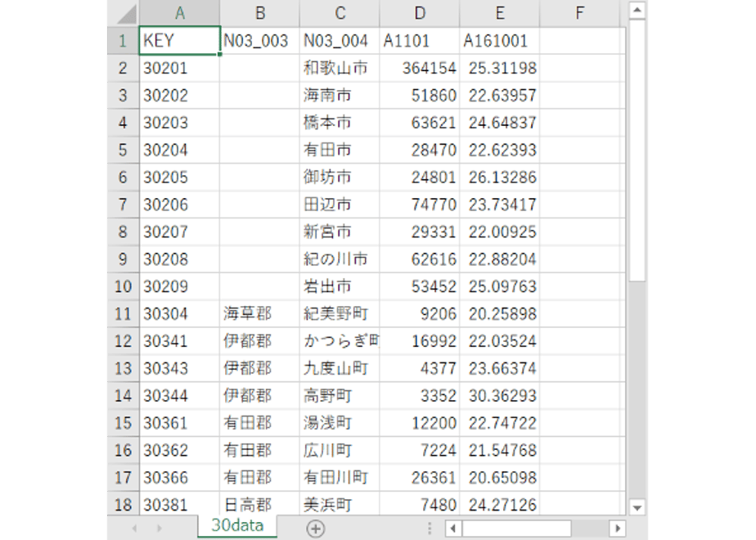Screen dimensions: 756x540
Task: Select column C header
Action: click(x=340, y=13)
